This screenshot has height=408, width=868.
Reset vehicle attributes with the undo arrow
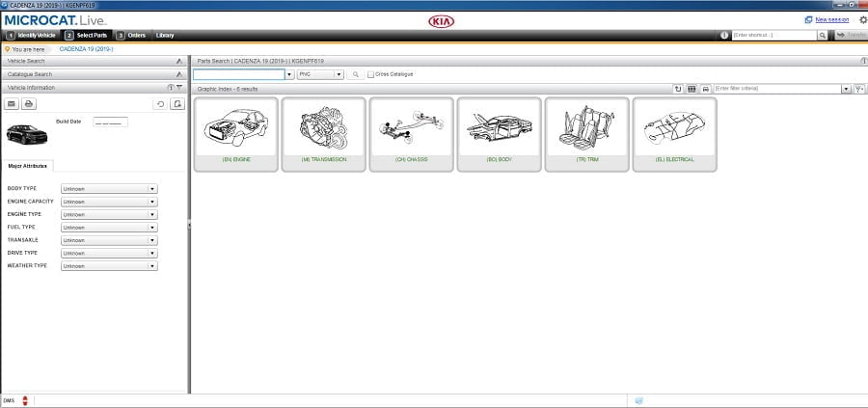[160, 103]
